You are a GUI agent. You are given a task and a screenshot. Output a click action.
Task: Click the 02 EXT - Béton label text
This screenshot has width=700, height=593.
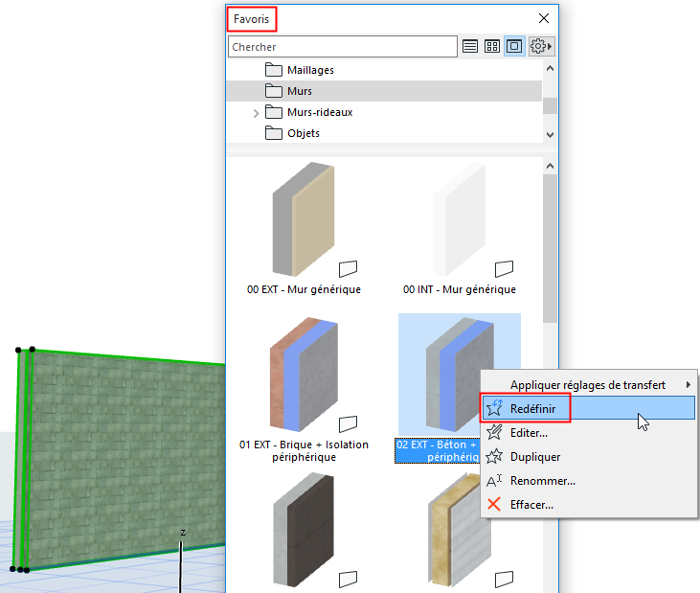(438, 450)
